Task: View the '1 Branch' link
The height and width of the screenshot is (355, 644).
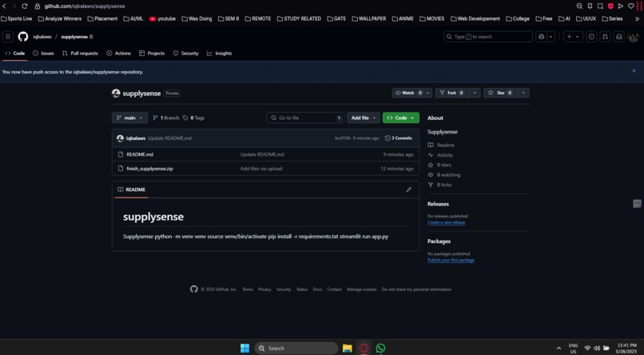Action: pyautogui.click(x=166, y=118)
